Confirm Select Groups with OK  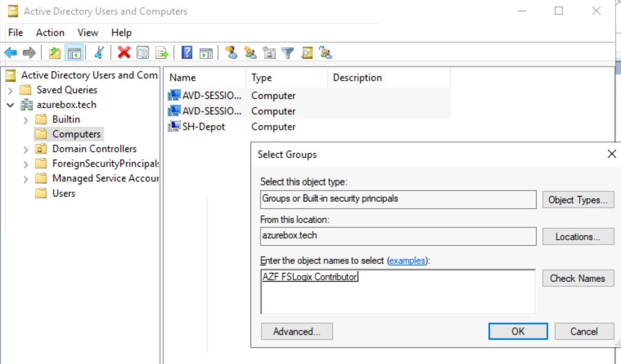tap(518, 331)
